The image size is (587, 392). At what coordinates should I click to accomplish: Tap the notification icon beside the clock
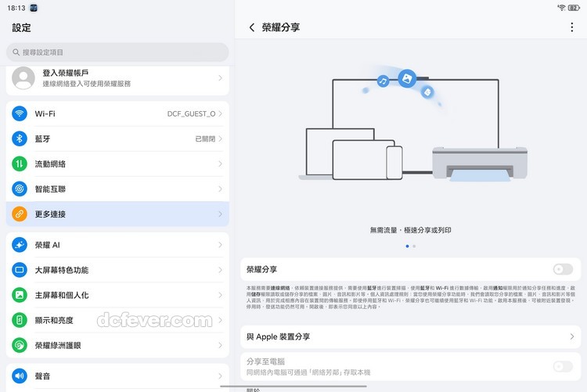[x=34, y=8]
